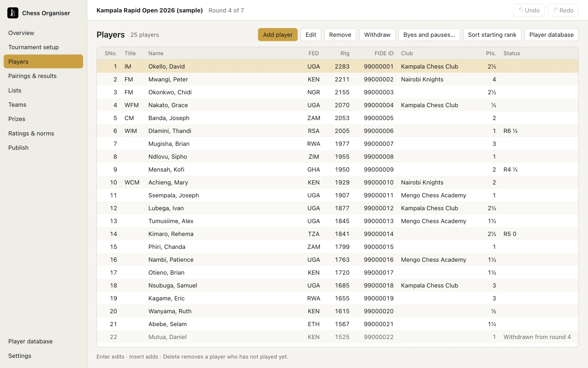The height and width of the screenshot is (368, 588).
Task: Click the Chess Organiser app logo icon
Action: (13, 13)
